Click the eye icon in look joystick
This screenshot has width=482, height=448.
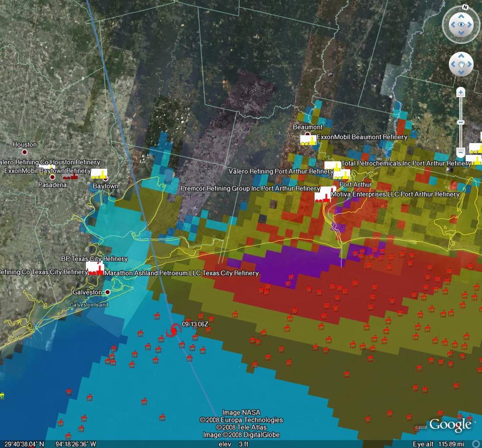461,25
